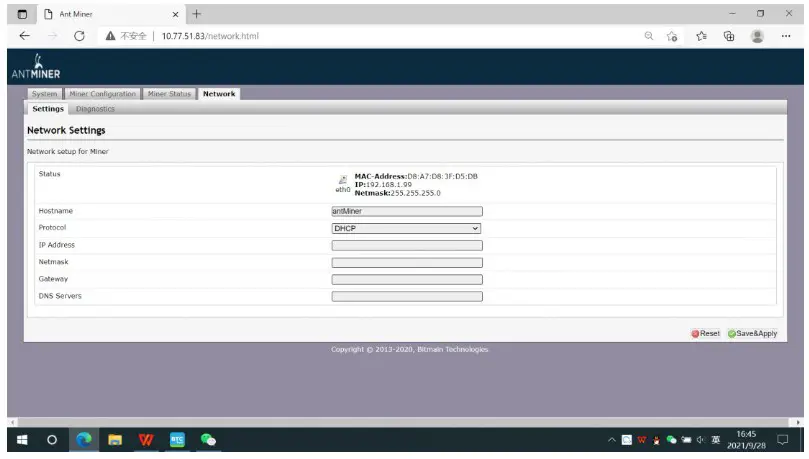Open File Explorer from taskbar
The image size is (809, 459).
[x=115, y=440]
